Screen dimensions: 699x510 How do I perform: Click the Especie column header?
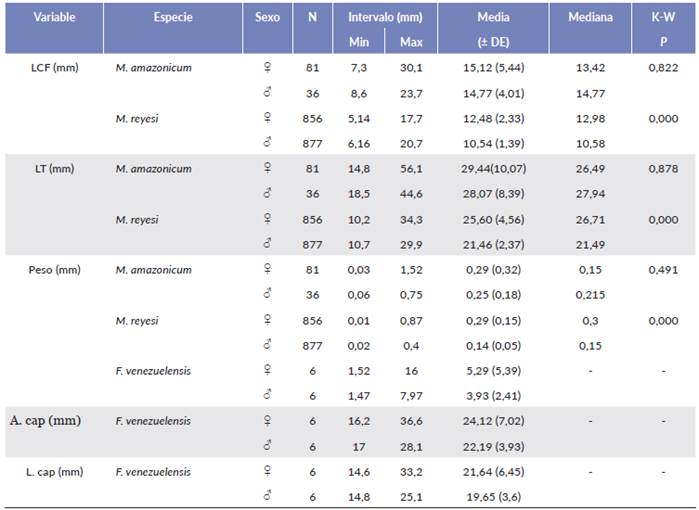coord(173,18)
